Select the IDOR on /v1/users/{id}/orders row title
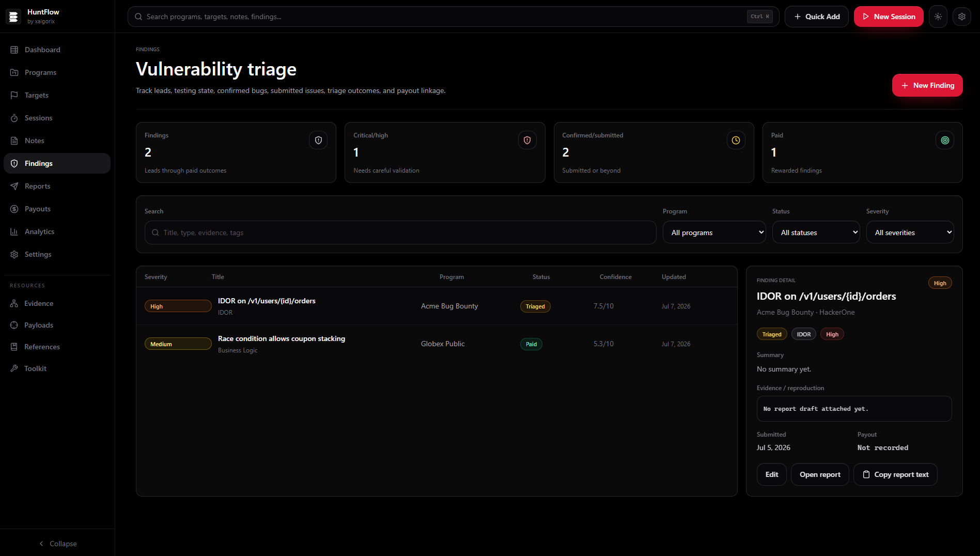Viewport: 980px width, 556px height. (x=267, y=301)
